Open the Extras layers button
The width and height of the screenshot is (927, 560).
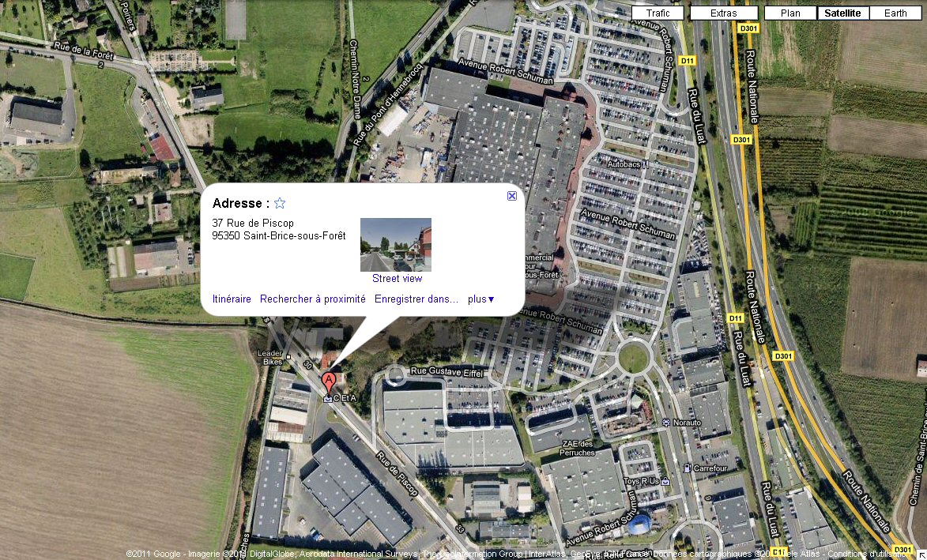pyautogui.click(x=724, y=13)
